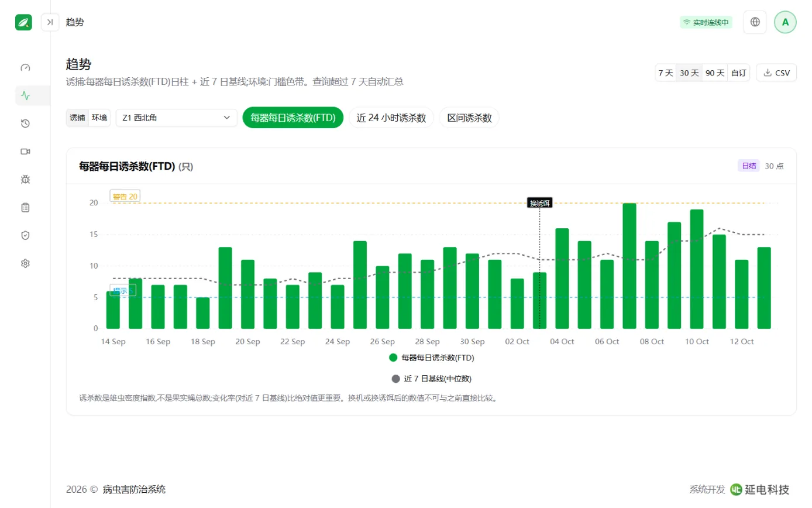Choose the 自订 custom range
Screen dimensions: 812x508
coord(739,73)
